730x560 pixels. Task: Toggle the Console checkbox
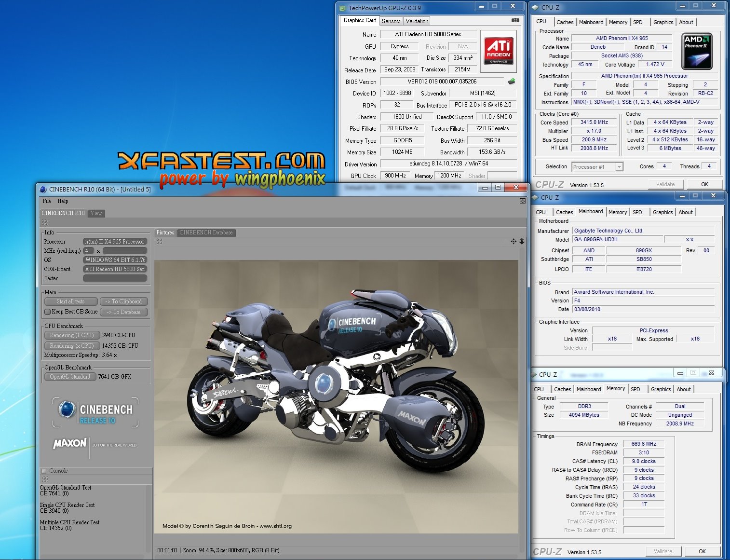click(44, 471)
